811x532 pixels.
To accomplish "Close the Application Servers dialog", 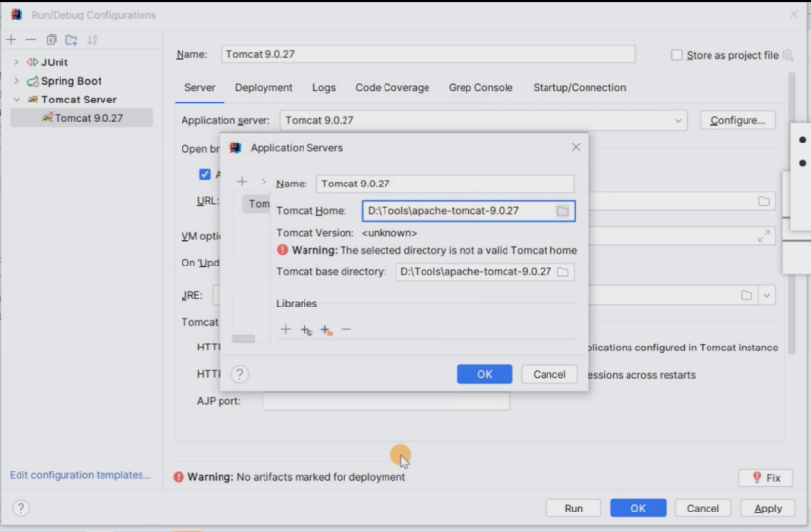I will click(x=576, y=147).
